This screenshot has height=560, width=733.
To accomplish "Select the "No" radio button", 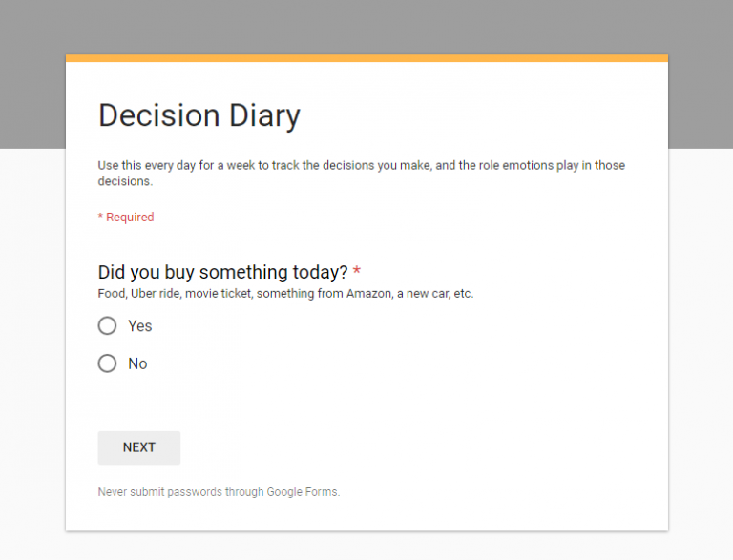I will pyautogui.click(x=107, y=363).
